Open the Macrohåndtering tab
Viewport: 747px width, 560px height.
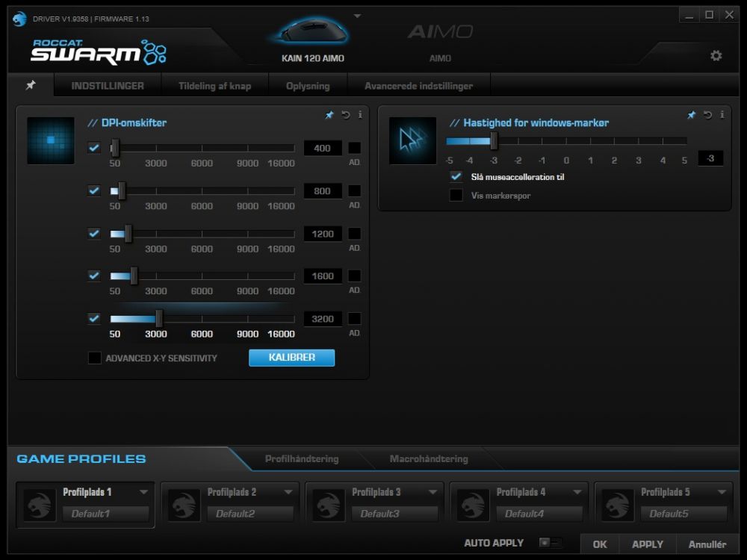point(429,458)
